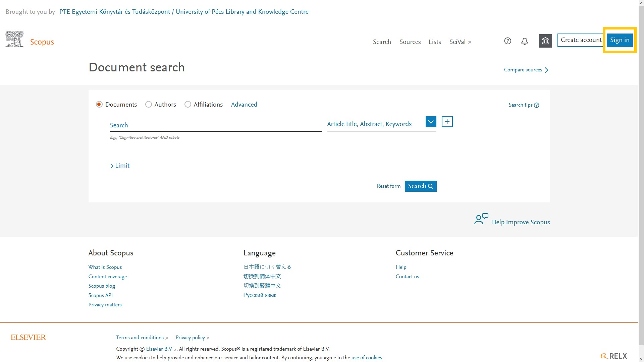Switch to Advanced search
The width and height of the screenshot is (644, 362).
point(244,104)
